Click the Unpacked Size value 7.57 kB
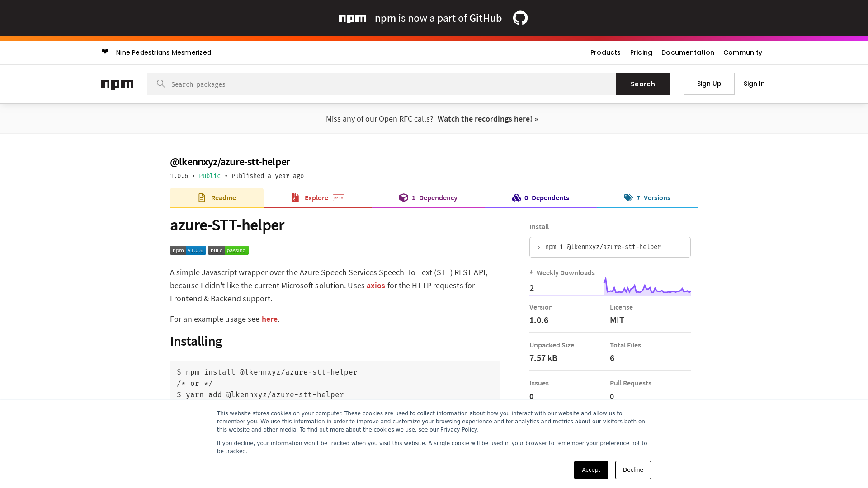Image resolution: width=868 pixels, height=488 pixels. [x=543, y=358]
